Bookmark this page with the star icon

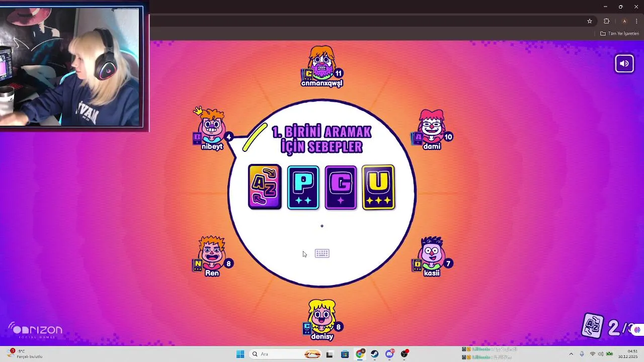(x=590, y=21)
